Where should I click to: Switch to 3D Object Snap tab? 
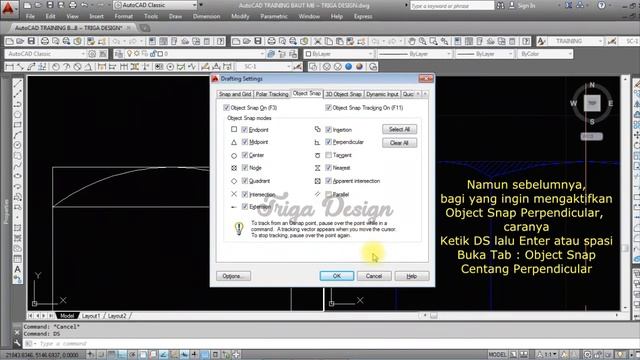[343, 94]
